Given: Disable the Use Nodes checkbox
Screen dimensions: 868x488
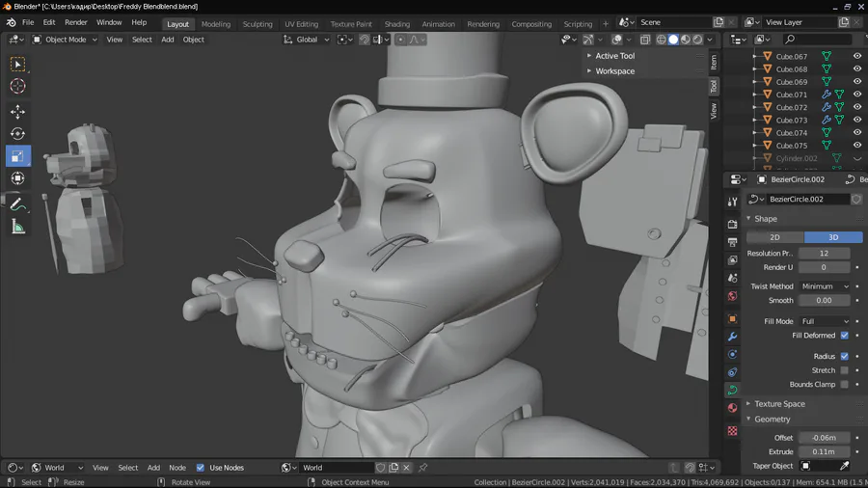Looking at the screenshot, I should tap(201, 468).
